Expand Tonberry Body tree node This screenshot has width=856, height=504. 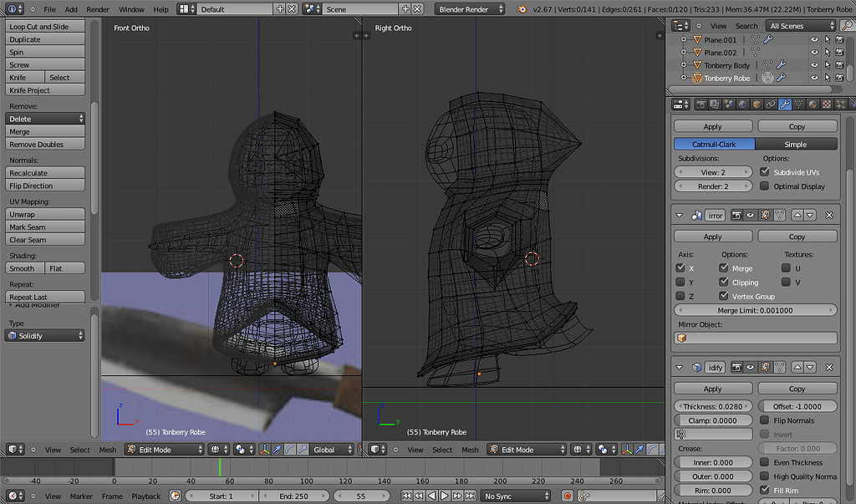click(x=684, y=65)
